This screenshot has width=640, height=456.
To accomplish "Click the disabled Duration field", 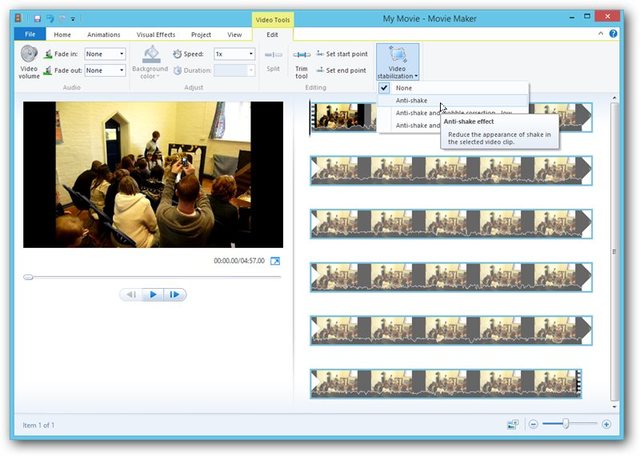I will (x=234, y=71).
